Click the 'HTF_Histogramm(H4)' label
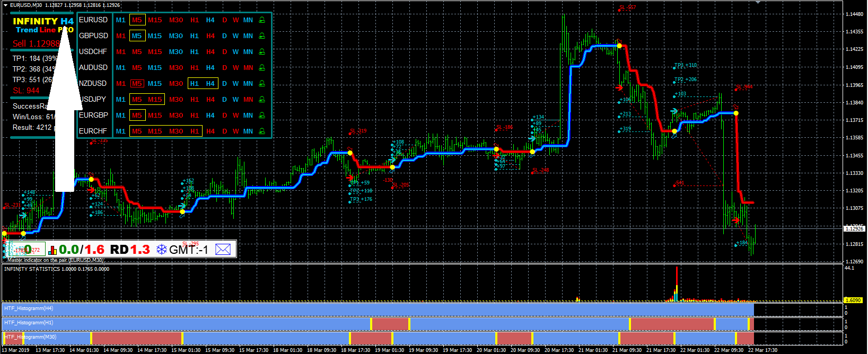Viewport: 868px width, 354px height. click(x=29, y=308)
